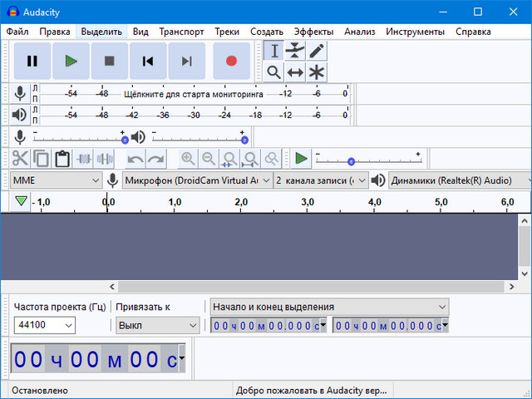
Task: Open the Файл menu
Action: [x=17, y=32]
